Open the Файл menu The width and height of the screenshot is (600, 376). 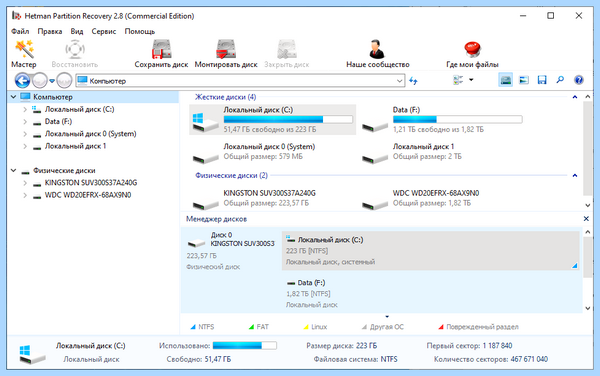point(20,31)
